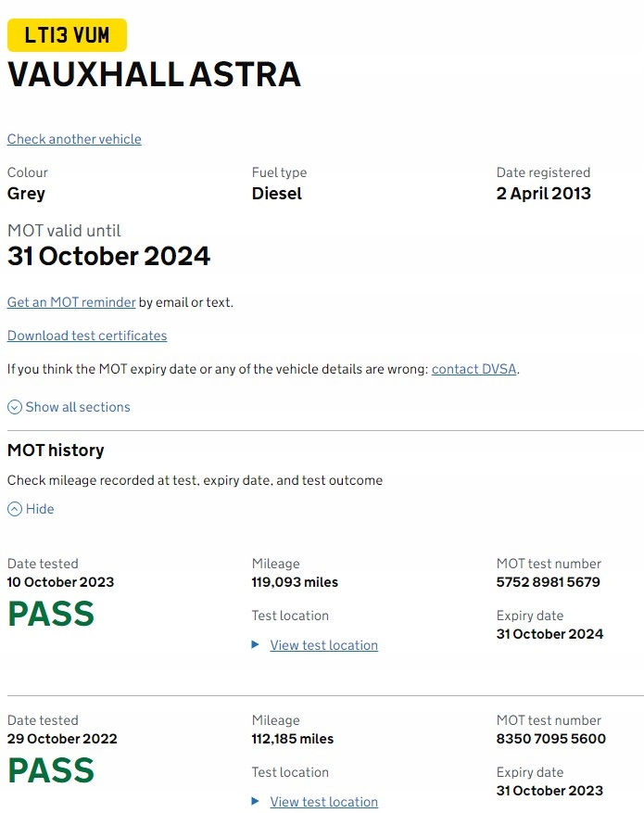The image size is (644, 813).
Task: Collapse MOT history using the Hide text
Action: pyautogui.click(x=40, y=509)
